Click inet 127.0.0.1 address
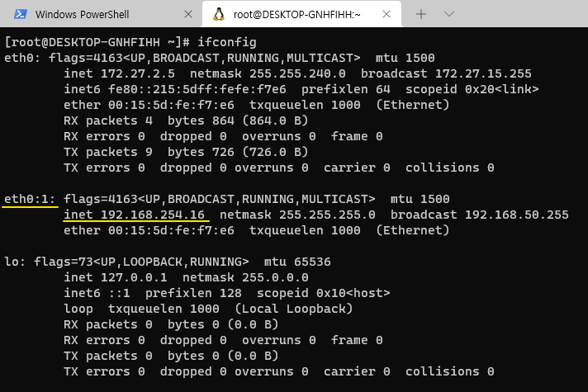The width and height of the screenshot is (588, 392). pos(116,277)
